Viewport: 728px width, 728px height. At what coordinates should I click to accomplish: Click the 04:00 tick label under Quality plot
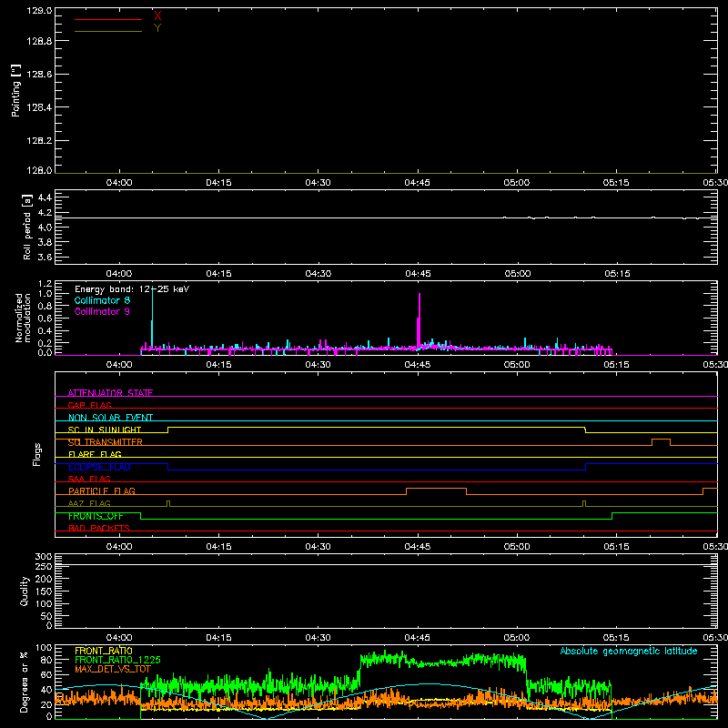pos(119,638)
